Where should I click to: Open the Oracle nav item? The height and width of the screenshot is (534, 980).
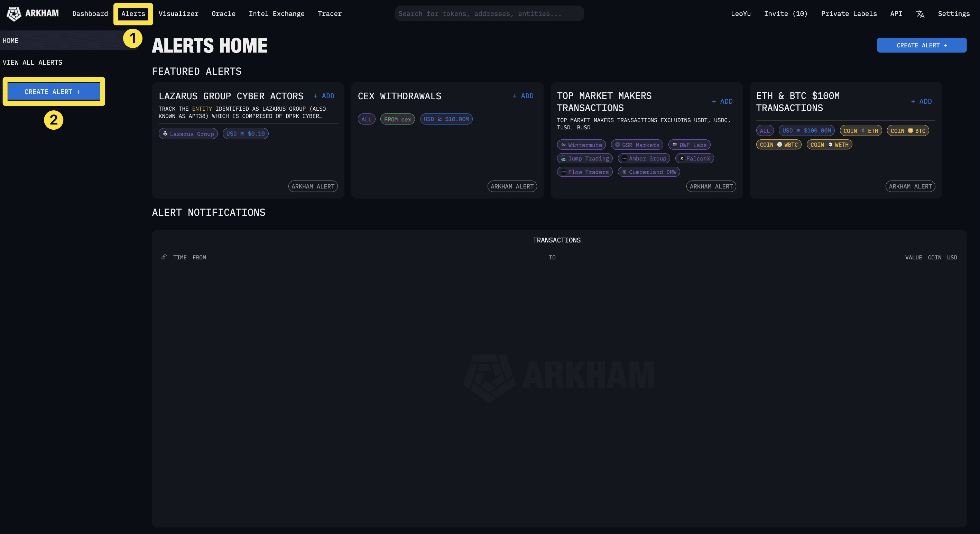pyautogui.click(x=223, y=14)
